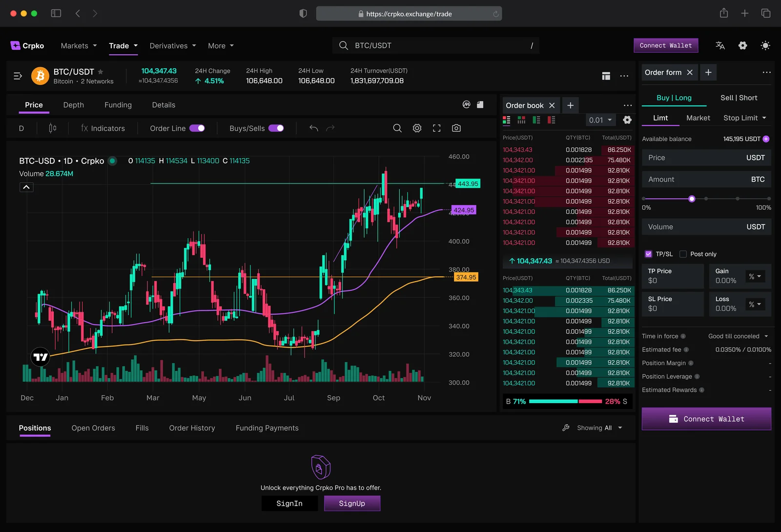781x532 pixels.
Task: Open the language translation icon
Action: pyautogui.click(x=720, y=45)
